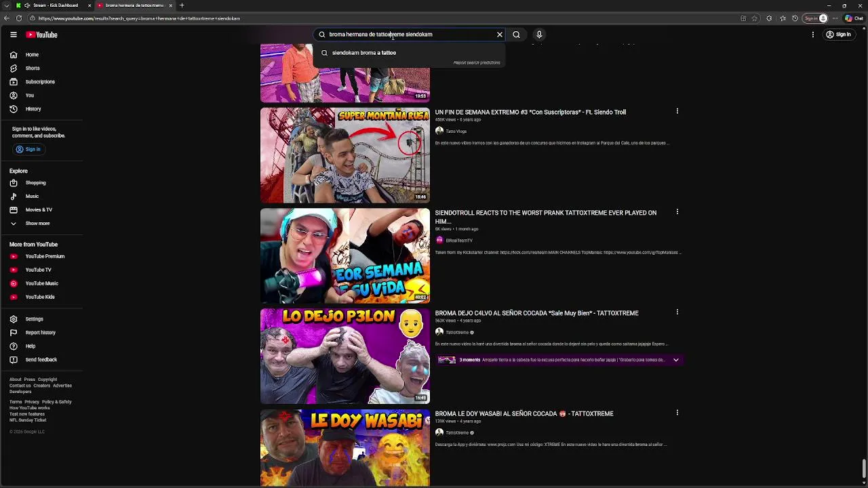Open the browser three-dot menu
868x488 pixels.
[x=835, y=18]
